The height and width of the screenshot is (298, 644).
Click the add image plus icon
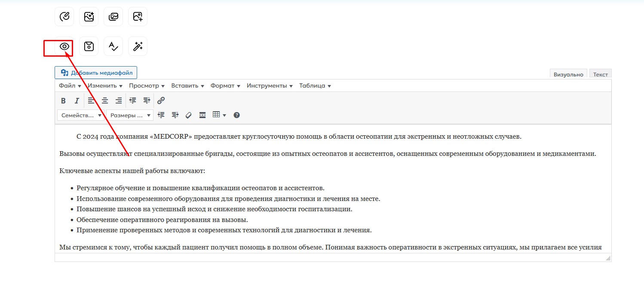tap(138, 17)
